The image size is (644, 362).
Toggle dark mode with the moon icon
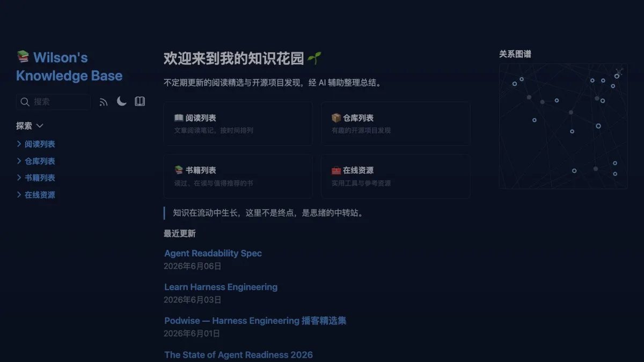122,101
